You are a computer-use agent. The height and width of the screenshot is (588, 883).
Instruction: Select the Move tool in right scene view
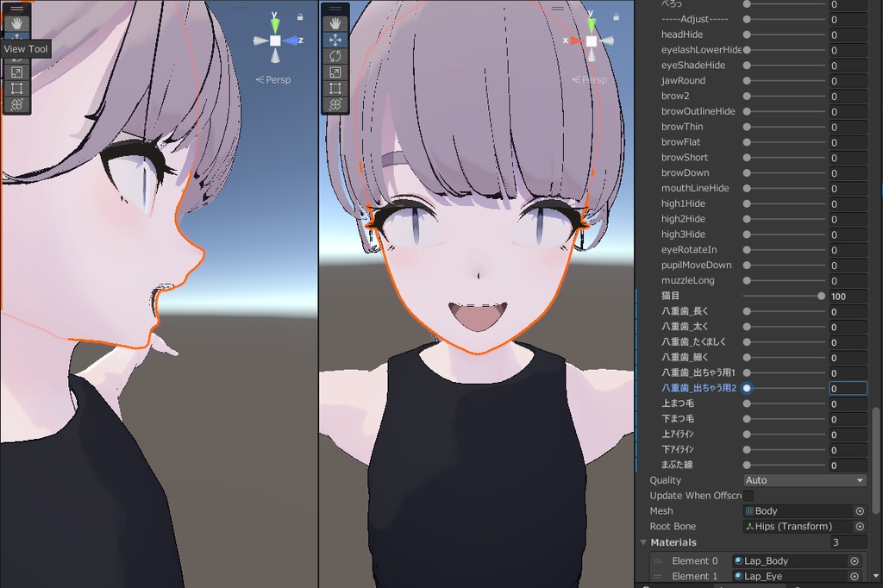pyautogui.click(x=335, y=40)
